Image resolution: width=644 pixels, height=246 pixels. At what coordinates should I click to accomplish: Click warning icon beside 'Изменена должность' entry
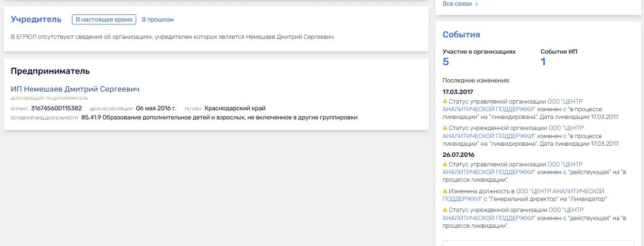pos(445,191)
